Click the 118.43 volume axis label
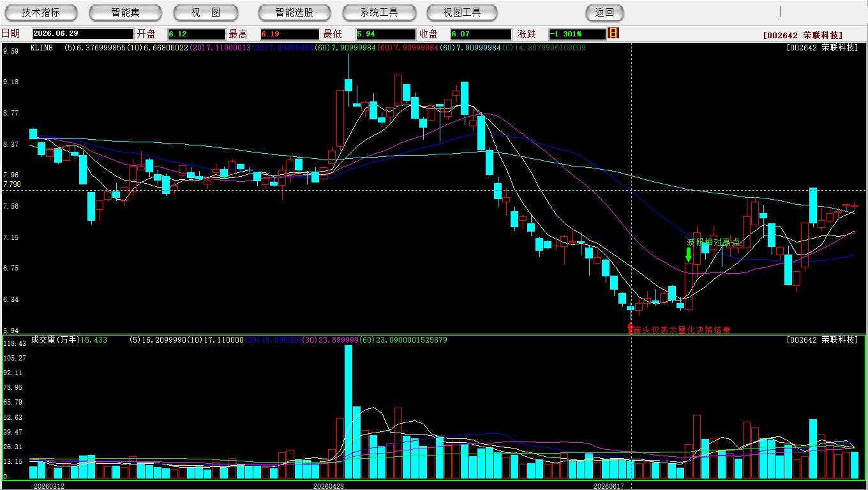The image size is (868, 490). pos(14,343)
